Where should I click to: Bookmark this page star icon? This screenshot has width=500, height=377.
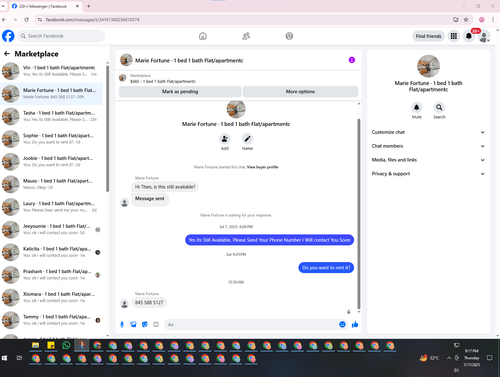(x=466, y=20)
